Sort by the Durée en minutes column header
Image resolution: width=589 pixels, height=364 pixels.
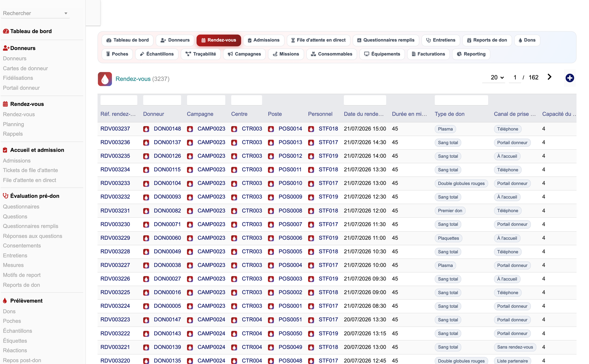[409, 114]
